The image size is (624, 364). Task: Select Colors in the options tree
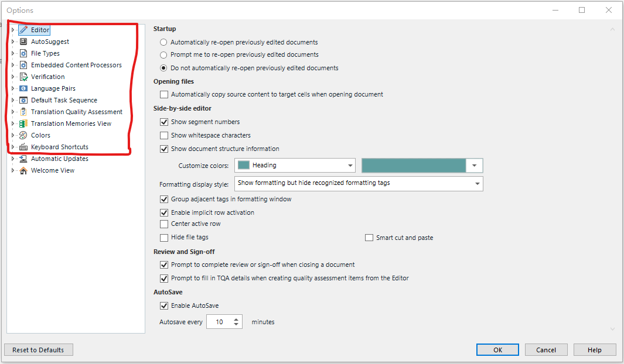(40, 135)
